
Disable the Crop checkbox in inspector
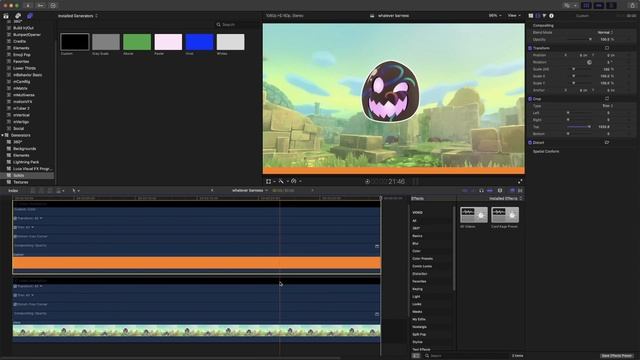[x=530, y=99]
